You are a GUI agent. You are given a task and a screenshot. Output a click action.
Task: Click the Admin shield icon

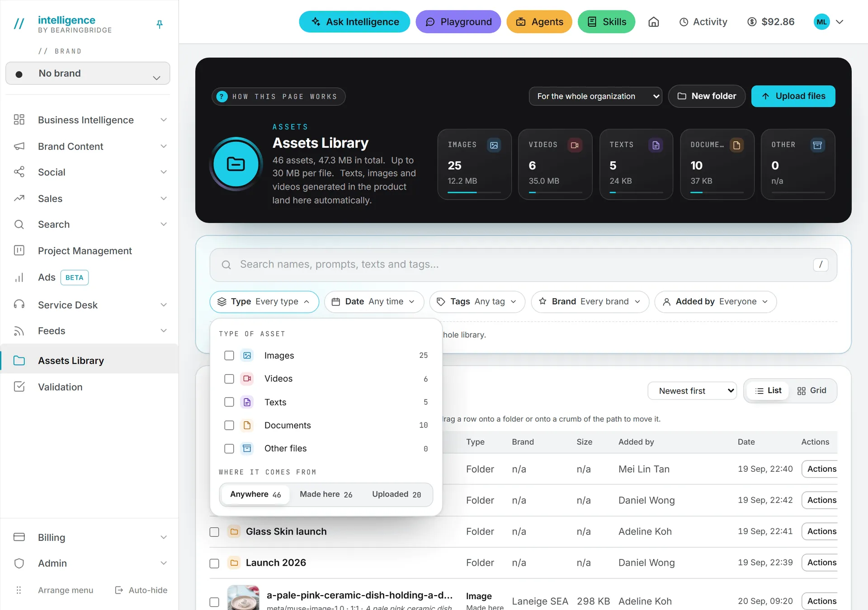click(19, 563)
